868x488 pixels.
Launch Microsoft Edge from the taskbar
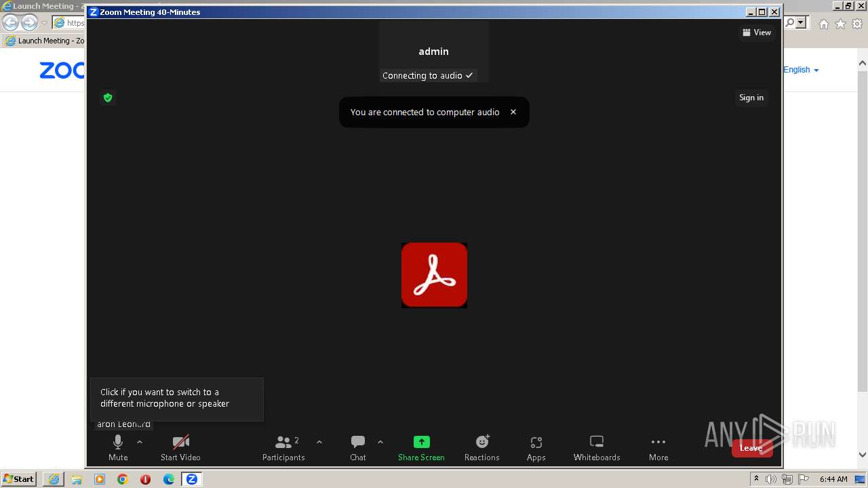(169, 479)
